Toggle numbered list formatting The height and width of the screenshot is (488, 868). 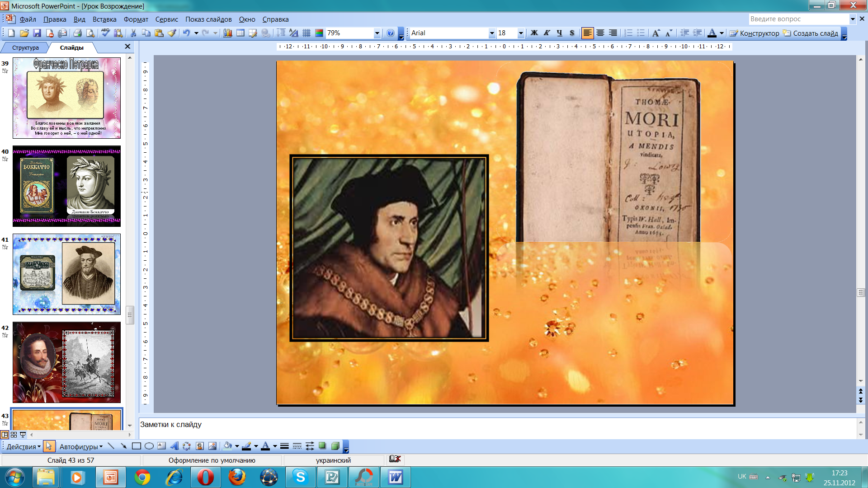(x=628, y=33)
